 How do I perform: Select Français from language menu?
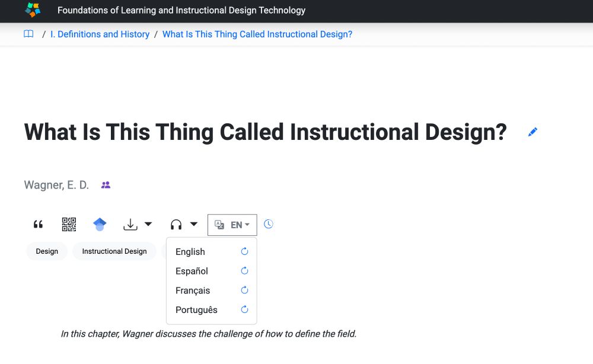(x=193, y=290)
